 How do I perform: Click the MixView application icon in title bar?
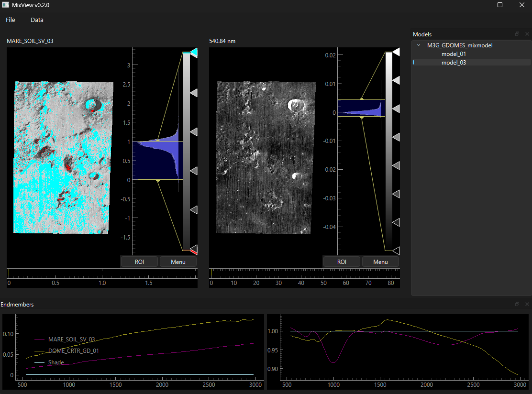tap(5, 5)
